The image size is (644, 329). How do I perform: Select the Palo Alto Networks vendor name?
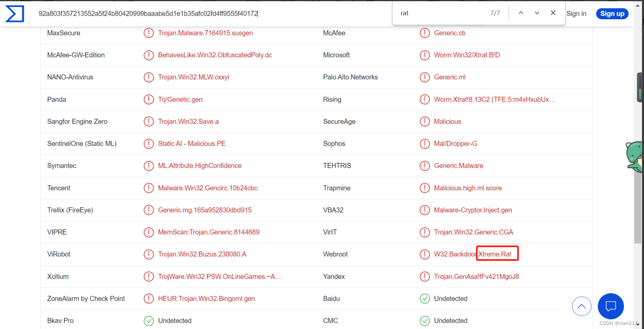click(351, 77)
